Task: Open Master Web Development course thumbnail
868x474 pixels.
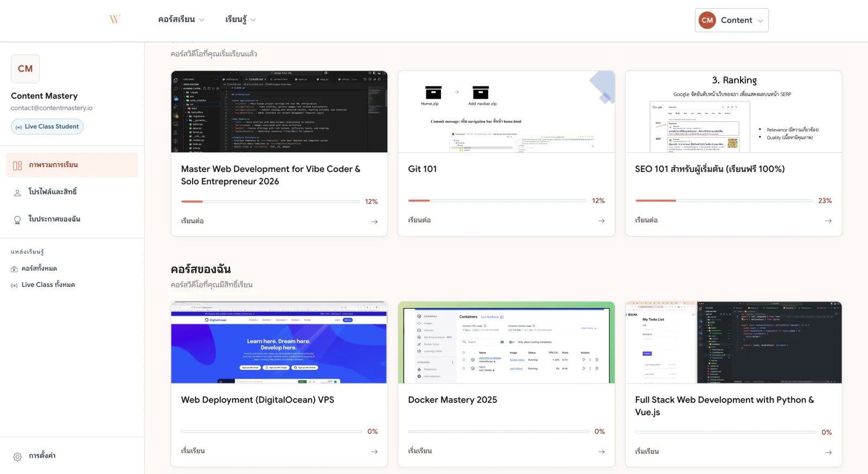Action: (279, 112)
